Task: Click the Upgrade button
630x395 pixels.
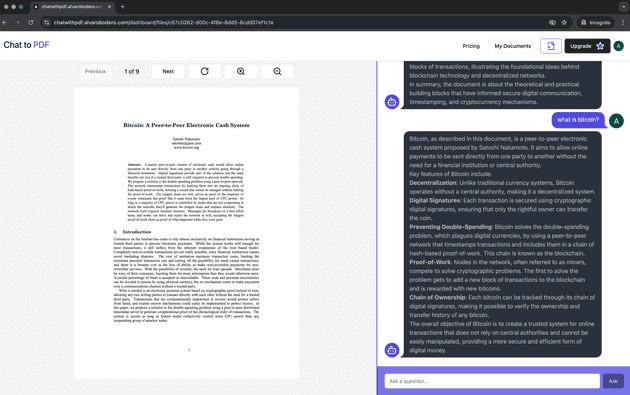Action: 587,46
